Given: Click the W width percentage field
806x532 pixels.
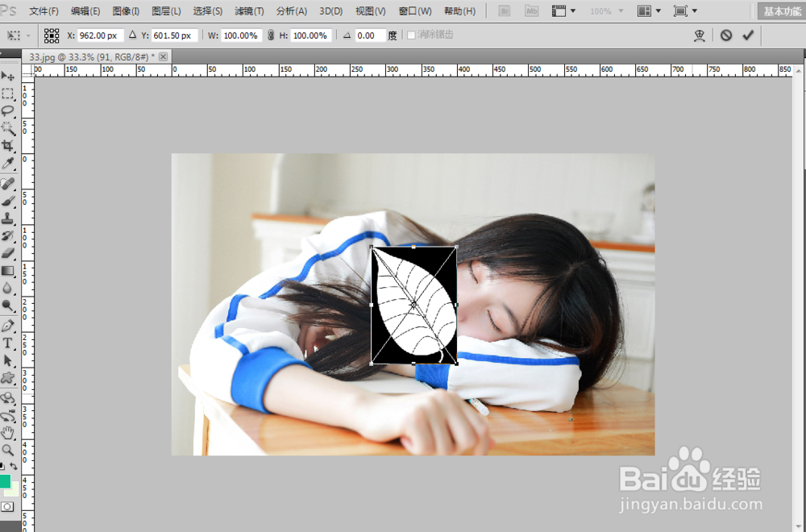Looking at the screenshot, I should 241,35.
